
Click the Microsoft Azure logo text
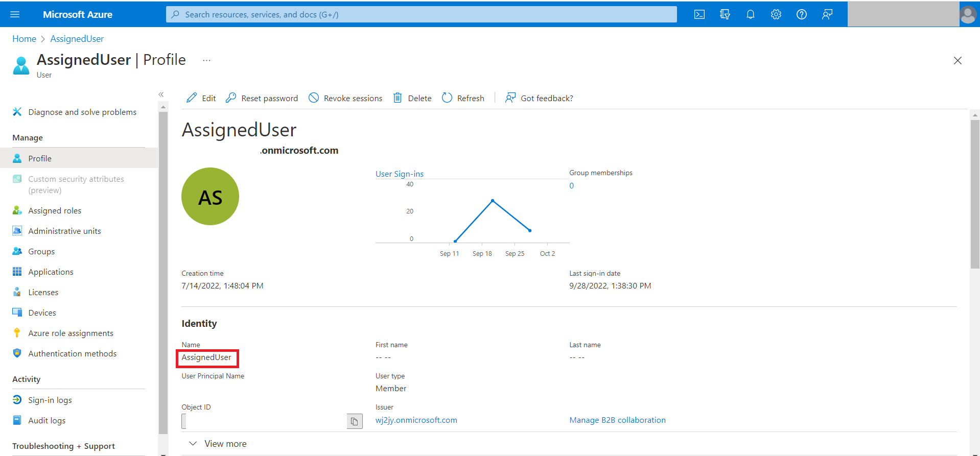[x=78, y=14]
